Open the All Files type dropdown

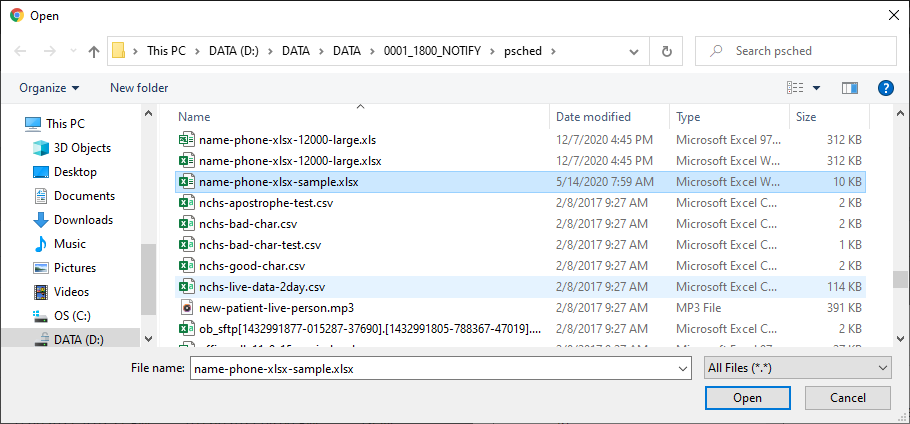point(797,368)
